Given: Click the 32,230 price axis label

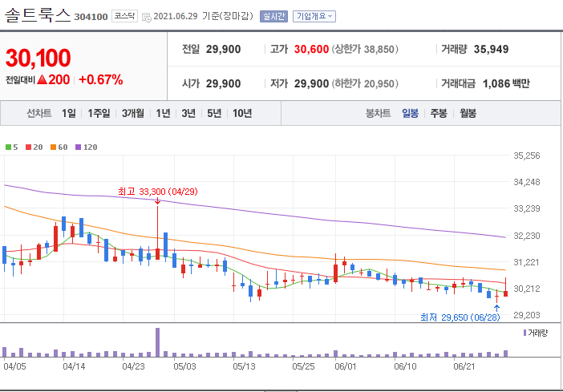Looking at the screenshot, I should (x=527, y=236).
